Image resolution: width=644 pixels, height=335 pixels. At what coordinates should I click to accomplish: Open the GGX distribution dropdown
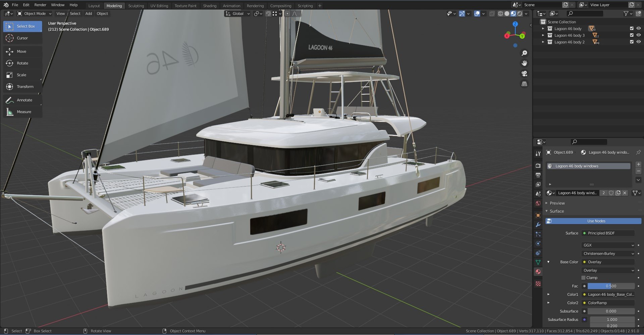(x=608, y=245)
